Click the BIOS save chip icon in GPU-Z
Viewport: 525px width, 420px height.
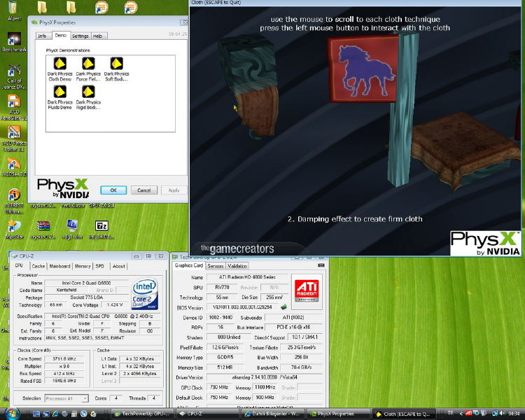(283, 307)
